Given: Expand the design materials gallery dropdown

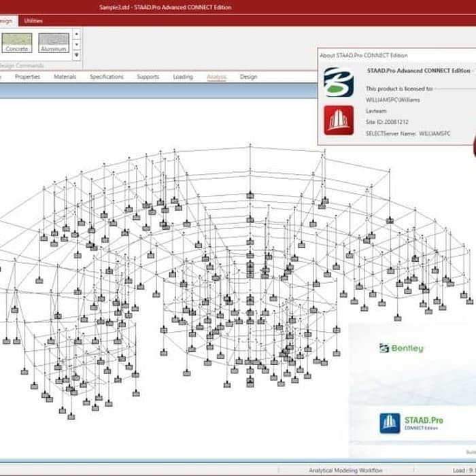Looking at the screenshot, I should tap(76, 55).
